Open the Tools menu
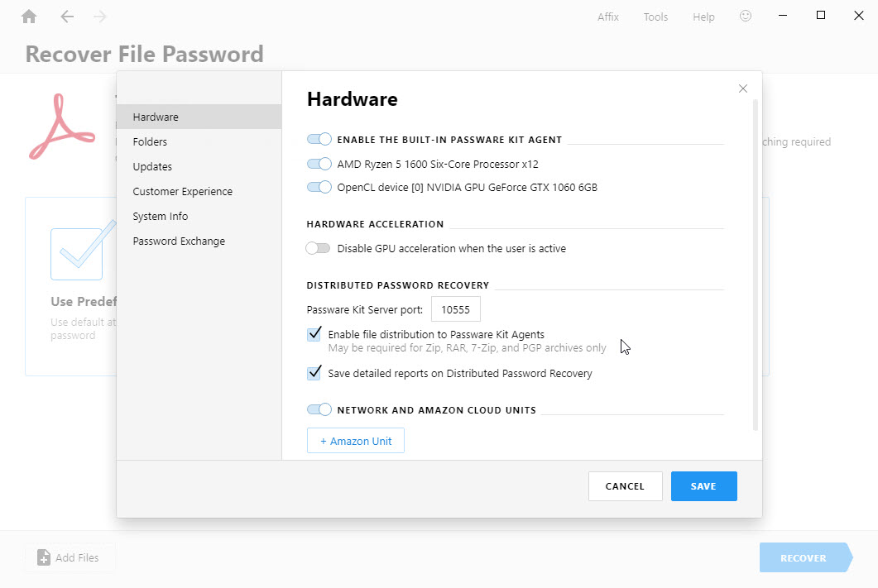This screenshot has height=588, width=878. (655, 17)
